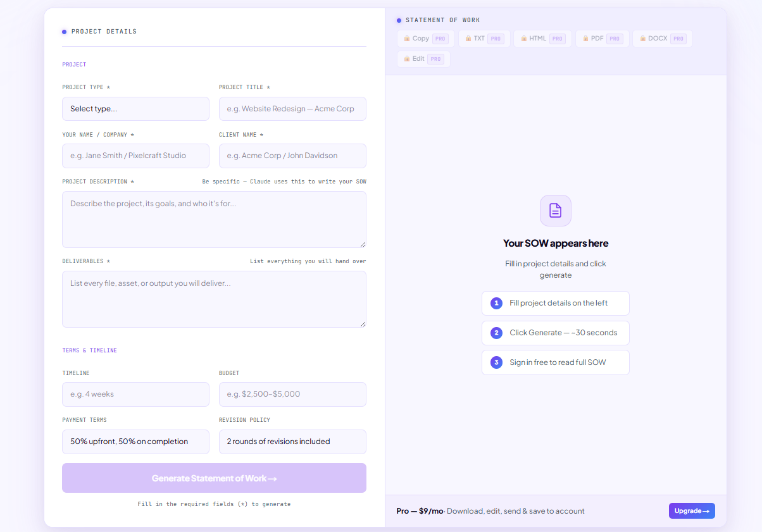Image resolution: width=762 pixels, height=532 pixels.
Task: Click the step 2 number badge
Action: tap(496, 333)
